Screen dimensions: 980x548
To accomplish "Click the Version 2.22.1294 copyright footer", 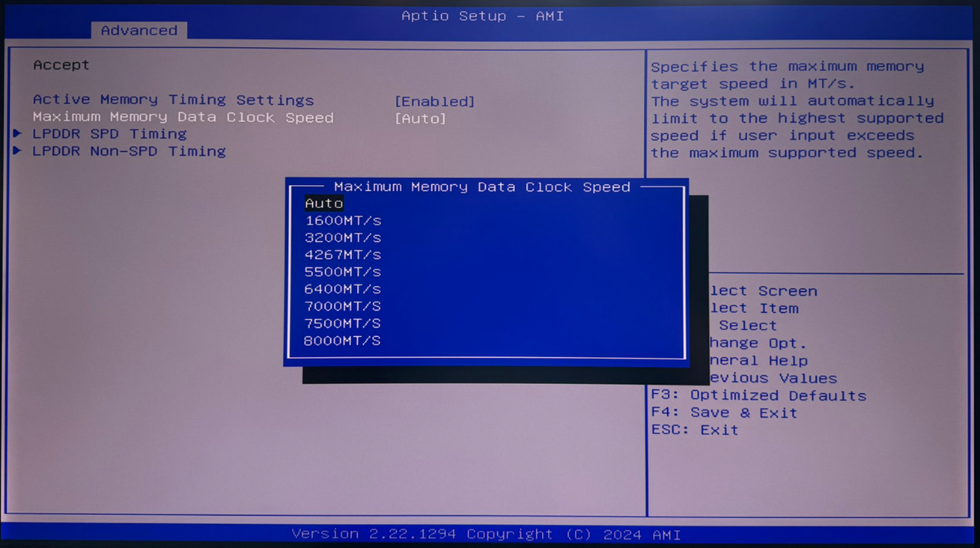I will click(487, 534).
